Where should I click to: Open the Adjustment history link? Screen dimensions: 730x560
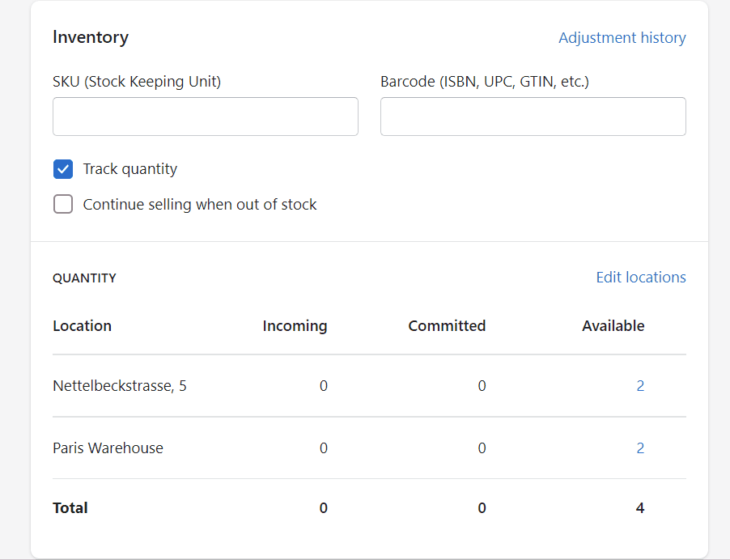pyautogui.click(x=622, y=37)
